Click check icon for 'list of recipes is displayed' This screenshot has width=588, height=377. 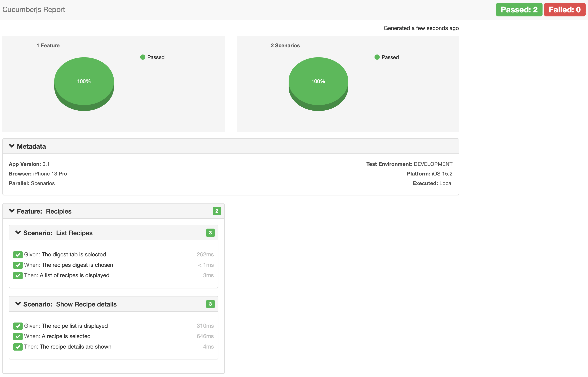click(18, 275)
